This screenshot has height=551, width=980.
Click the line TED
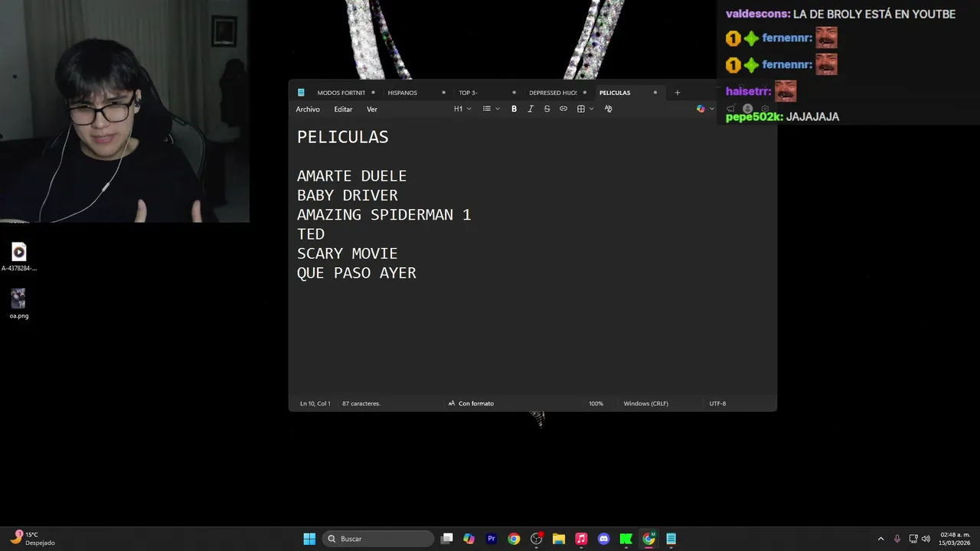[311, 234]
